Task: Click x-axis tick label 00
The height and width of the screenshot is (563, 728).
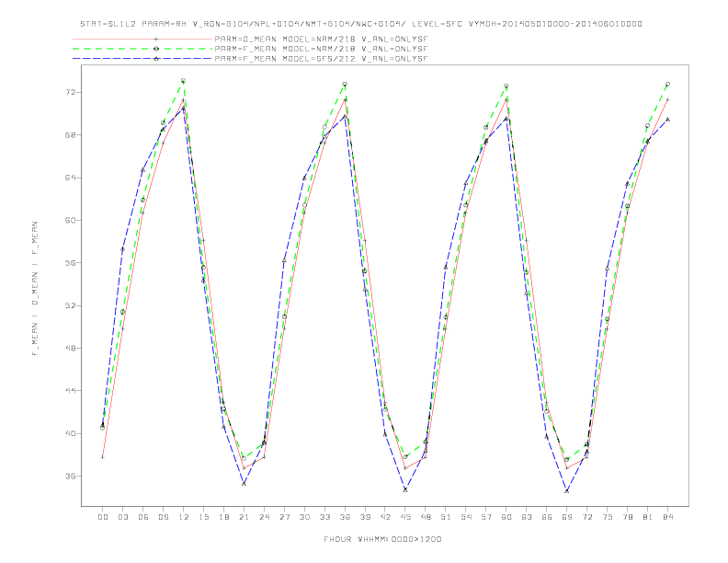Action: pos(103,517)
